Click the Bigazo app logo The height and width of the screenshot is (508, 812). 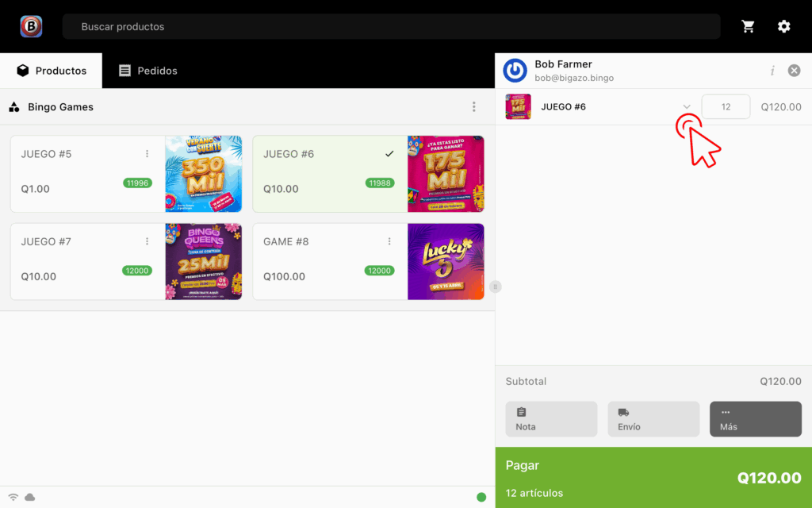coord(31,26)
